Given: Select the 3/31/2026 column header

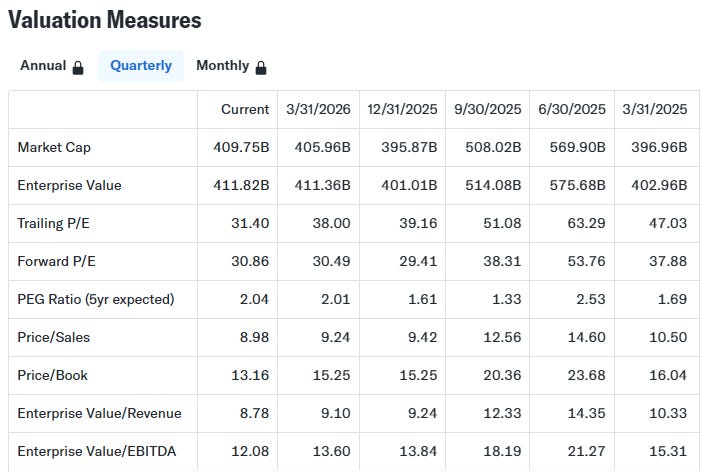Looking at the screenshot, I should click(x=318, y=110).
